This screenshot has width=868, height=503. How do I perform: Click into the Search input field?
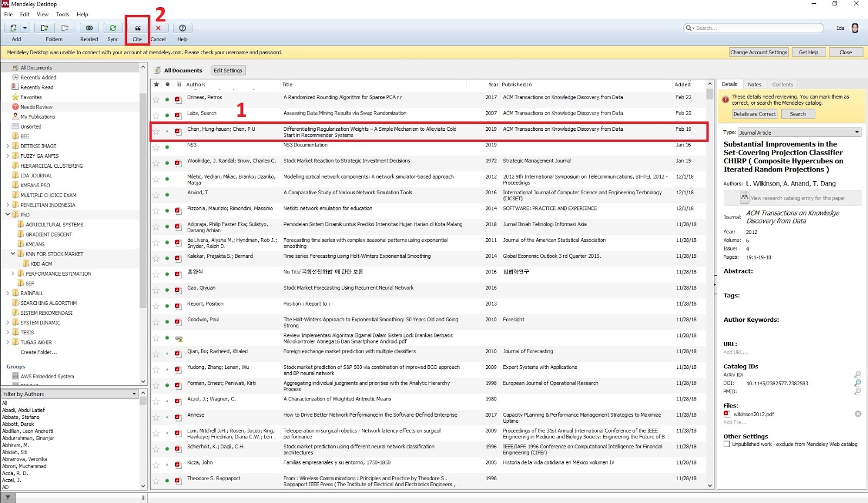[x=758, y=28]
